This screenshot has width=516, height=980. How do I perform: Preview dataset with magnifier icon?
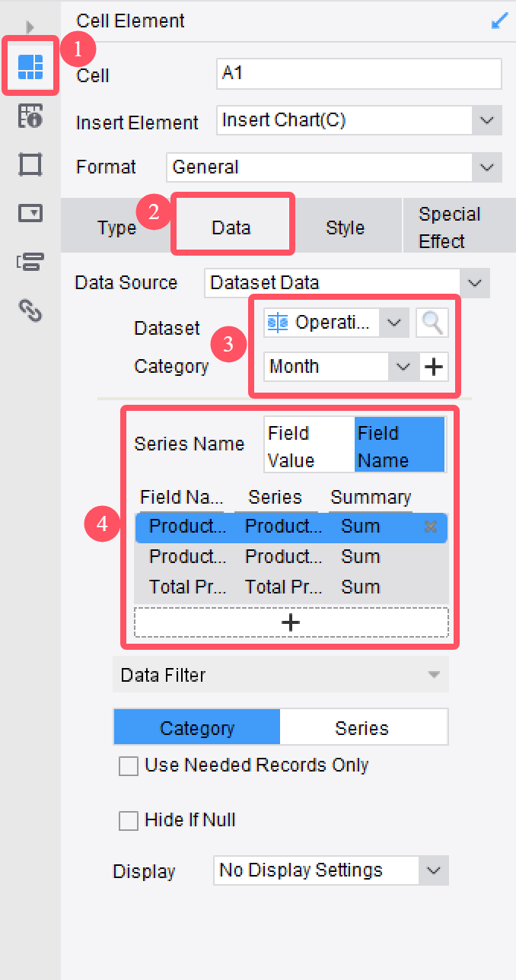[x=432, y=323]
